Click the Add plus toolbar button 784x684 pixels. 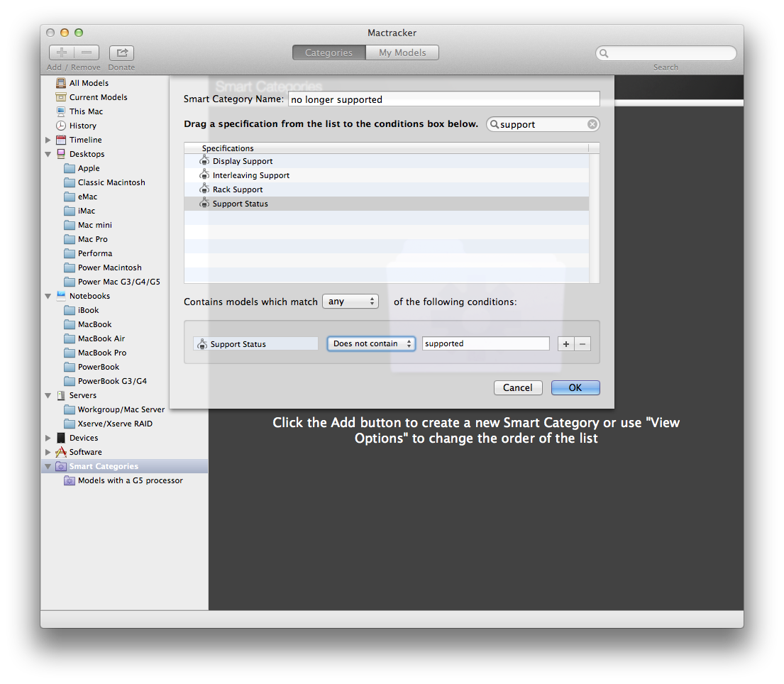pyautogui.click(x=62, y=53)
